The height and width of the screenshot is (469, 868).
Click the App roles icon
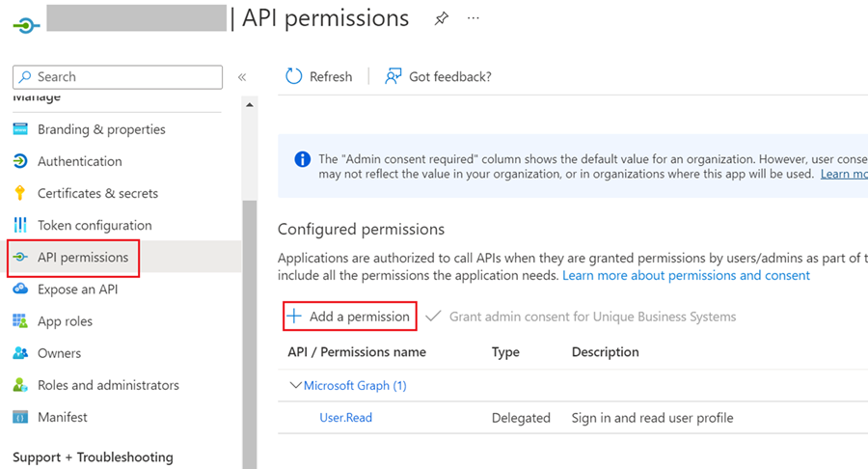20,321
